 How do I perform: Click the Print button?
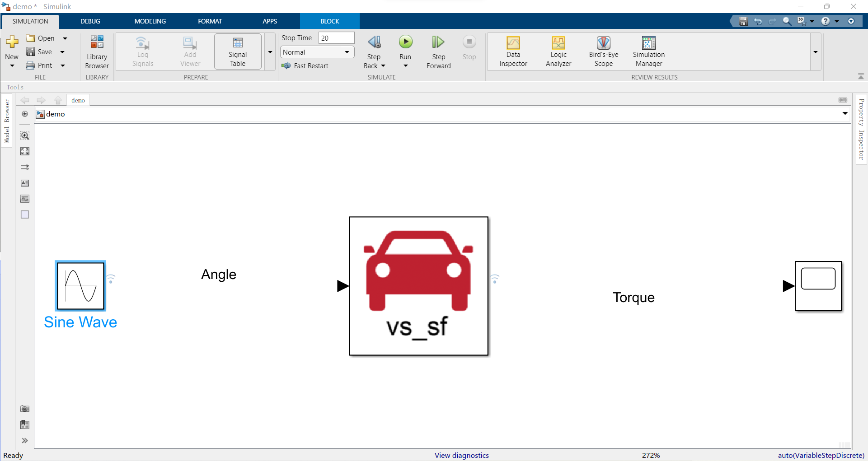tap(39, 65)
